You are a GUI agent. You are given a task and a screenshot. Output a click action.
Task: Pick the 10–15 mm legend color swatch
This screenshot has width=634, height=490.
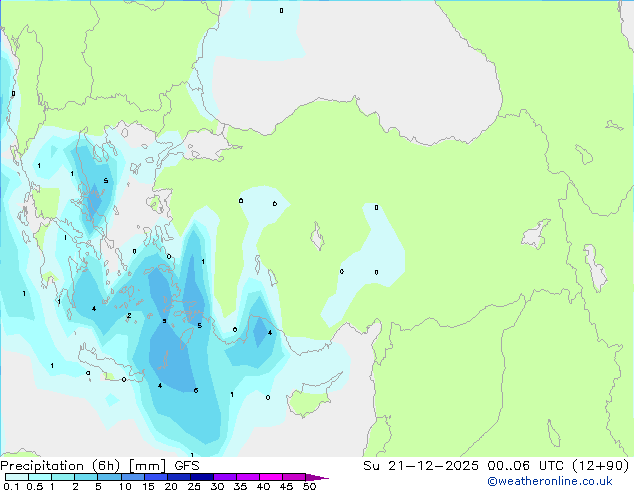coord(133,477)
